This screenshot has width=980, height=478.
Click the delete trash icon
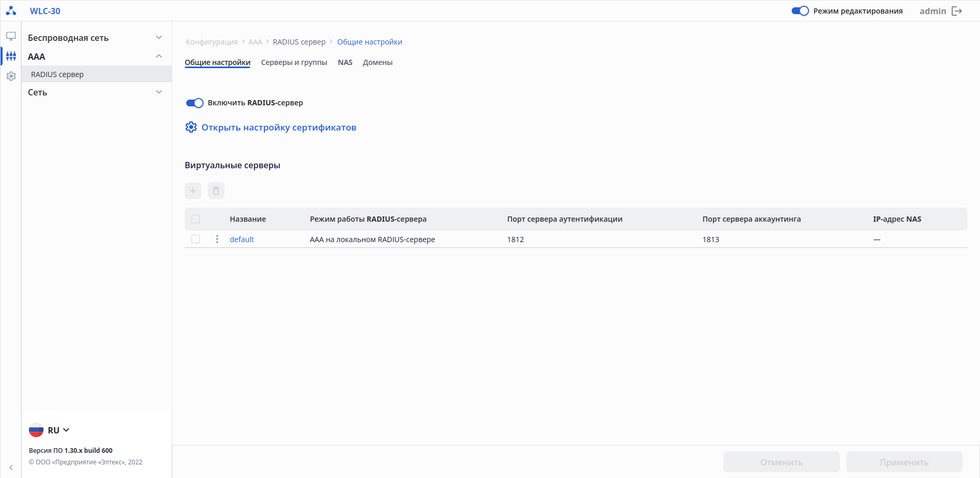tap(216, 191)
